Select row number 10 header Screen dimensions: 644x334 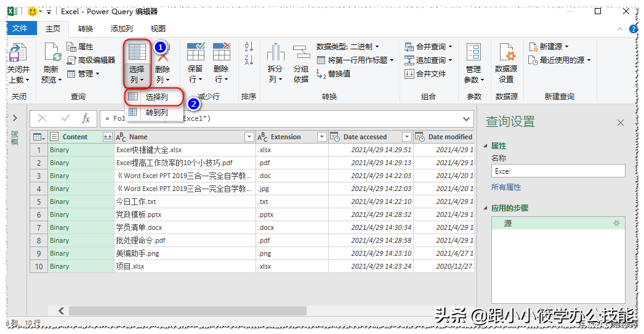point(39,267)
